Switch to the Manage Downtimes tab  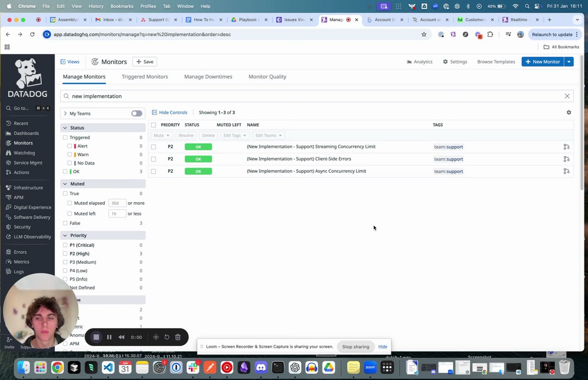(208, 77)
